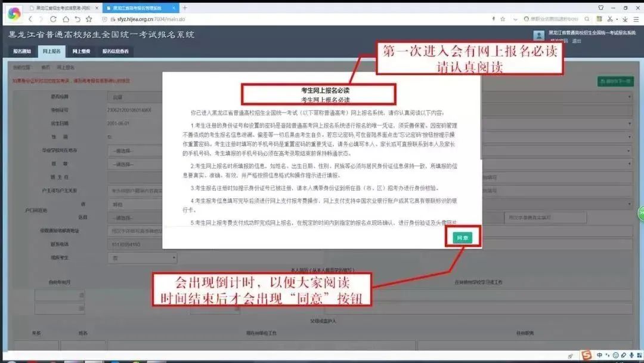The image size is (644, 363).
Task: Click the lightning speed mode icon in the address bar
Action: tap(493, 19)
